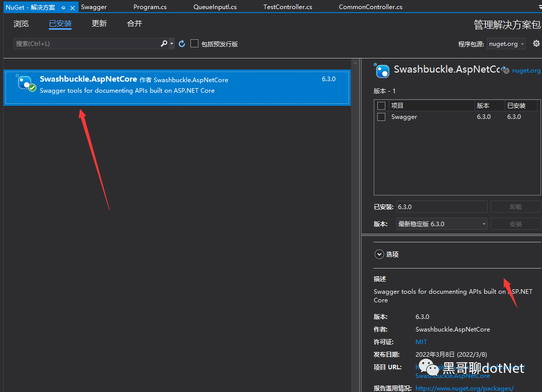Viewport: 542px width, 392px height.
Task: Switch to the Installed (已安装) tab
Action: (x=60, y=24)
